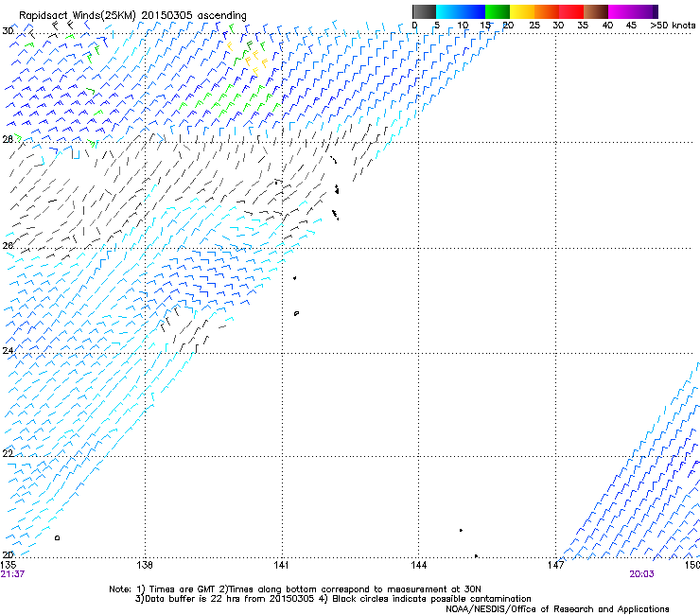
Task: Click the purple time label 20:03
Action: point(642,574)
